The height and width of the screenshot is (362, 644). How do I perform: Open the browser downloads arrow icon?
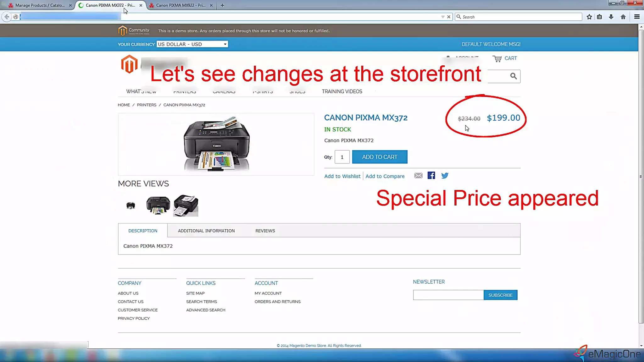click(x=611, y=17)
